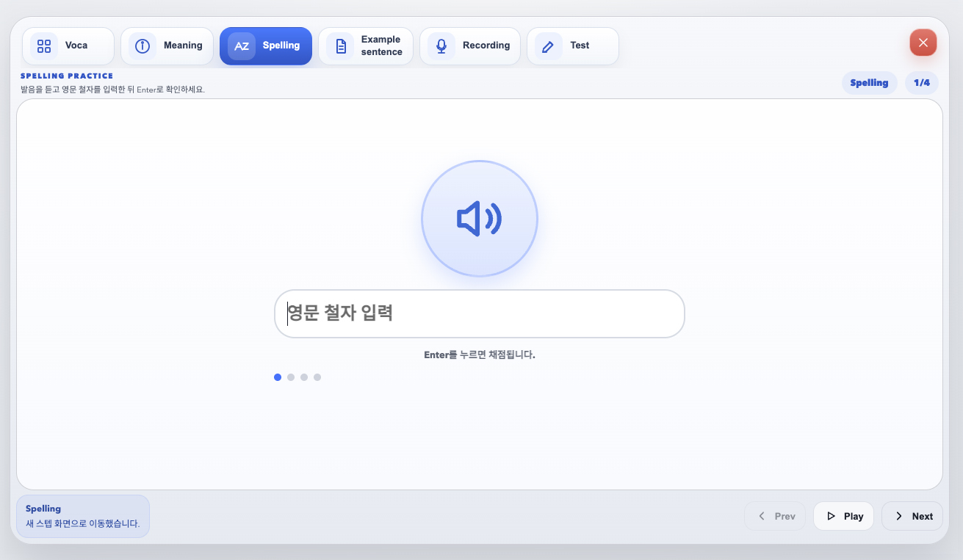The image size is (963, 560).
Task: Open the Voca tab
Action: coord(68,46)
